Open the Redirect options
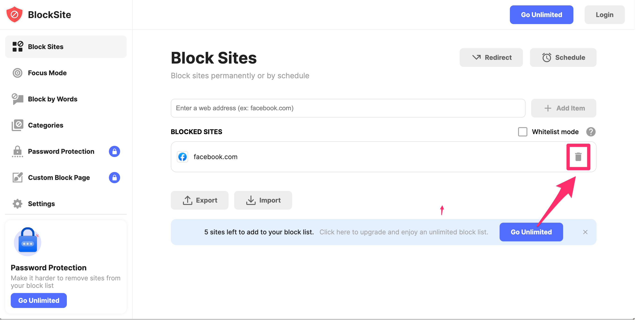The height and width of the screenshot is (329, 644). coord(491,57)
